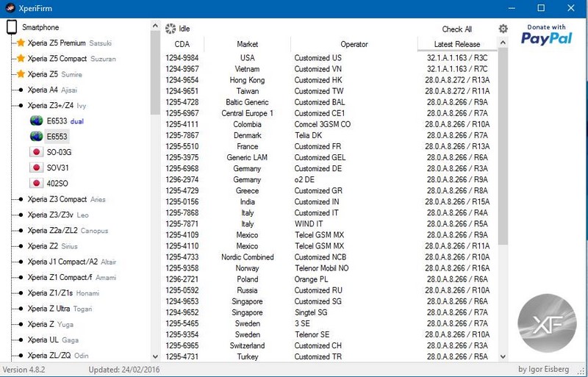Screen dimensions: 588x377
Task: Expand the Xperia Z1 Compact/f Amami node
Action: [21, 278]
